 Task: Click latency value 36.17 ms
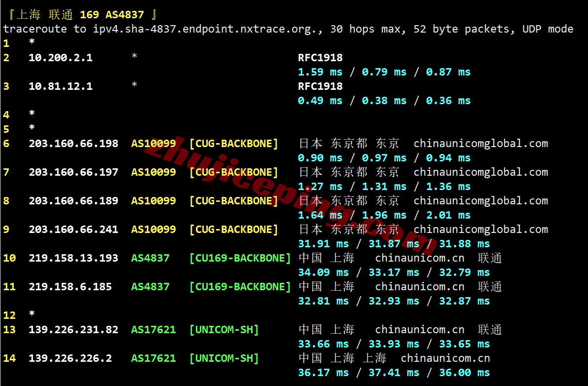click(x=323, y=373)
